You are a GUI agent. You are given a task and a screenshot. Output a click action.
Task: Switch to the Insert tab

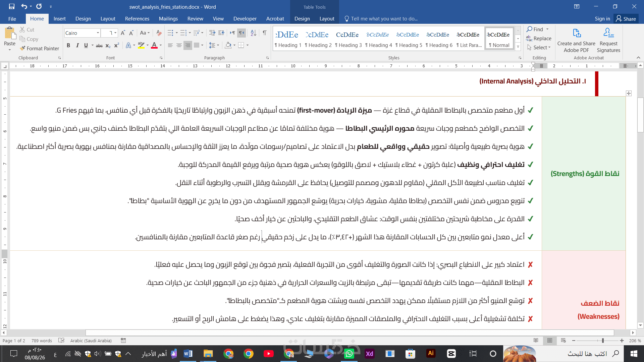tap(60, 19)
